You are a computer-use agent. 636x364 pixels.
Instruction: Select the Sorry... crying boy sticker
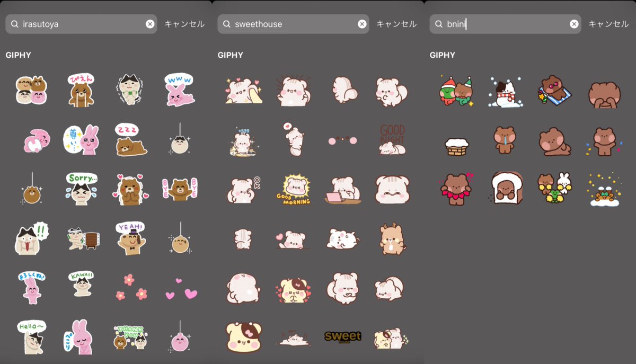(x=81, y=189)
